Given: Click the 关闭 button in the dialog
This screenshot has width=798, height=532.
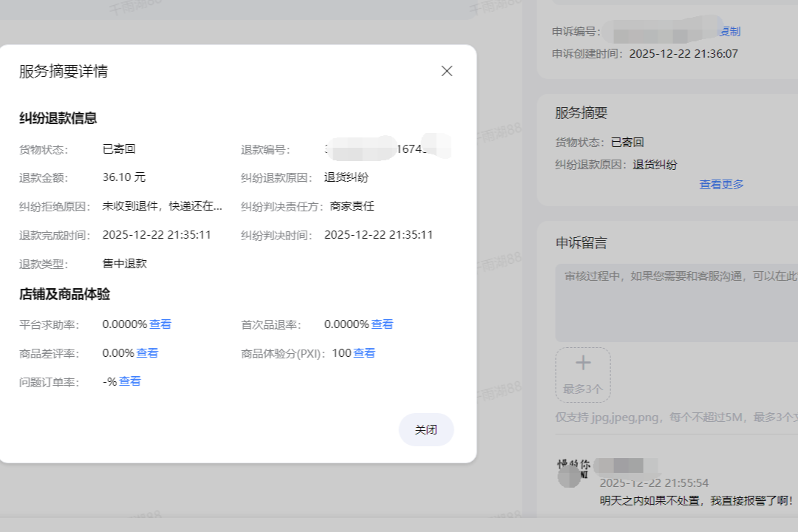Looking at the screenshot, I should (426, 430).
